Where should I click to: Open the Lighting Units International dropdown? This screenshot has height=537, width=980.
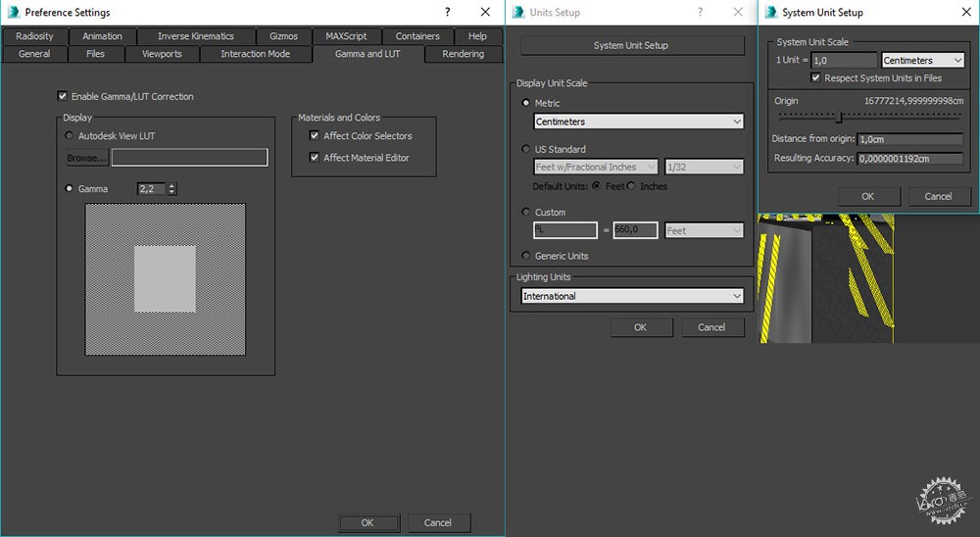pyautogui.click(x=632, y=296)
